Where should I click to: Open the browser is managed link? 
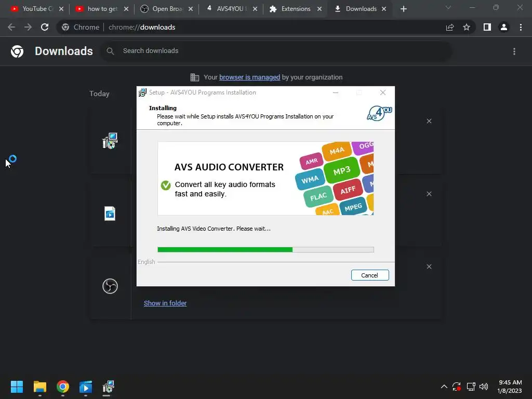click(x=249, y=77)
